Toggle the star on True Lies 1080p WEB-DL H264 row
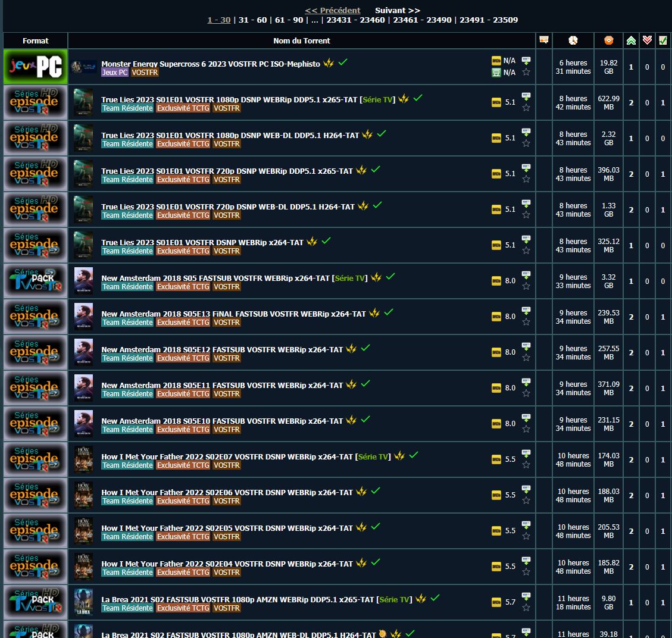The image size is (672, 638). [526, 143]
